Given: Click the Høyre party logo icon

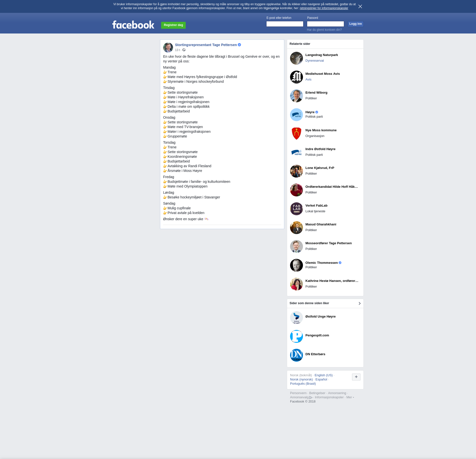Looking at the screenshot, I should [296, 115].
